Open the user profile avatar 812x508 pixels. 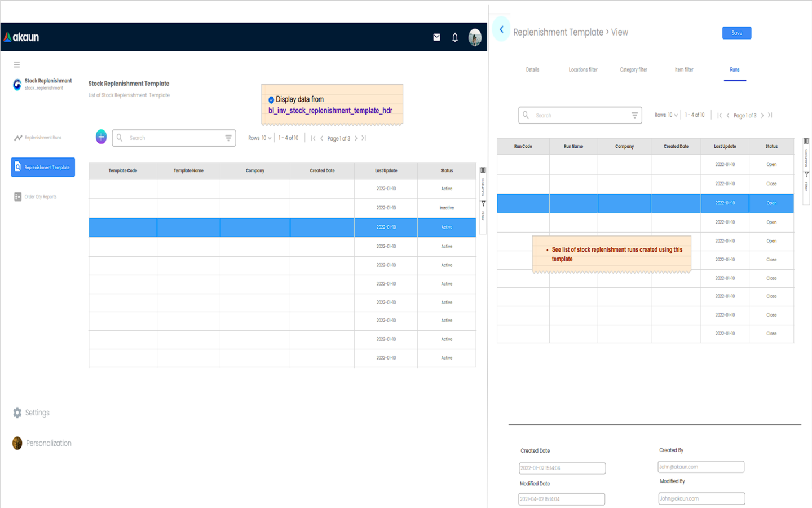[x=475, y=37]
